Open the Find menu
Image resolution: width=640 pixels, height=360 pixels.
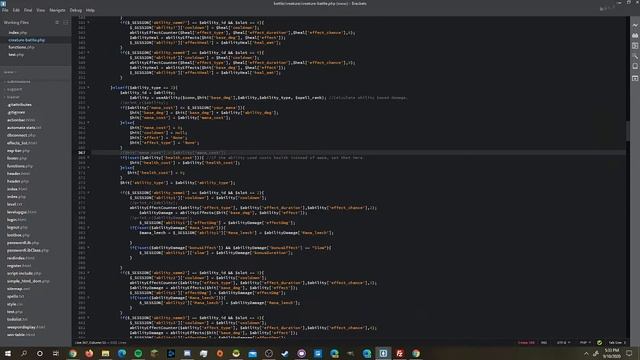(28, 10)
